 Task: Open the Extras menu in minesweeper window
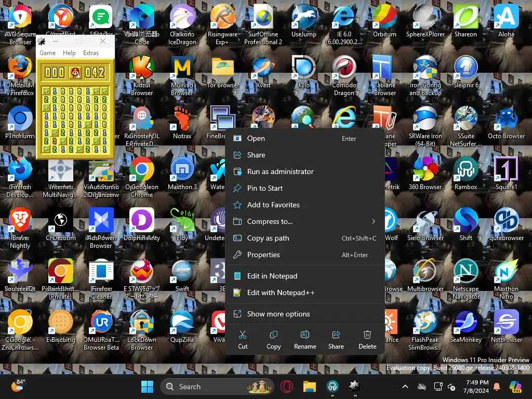(91, 53)
